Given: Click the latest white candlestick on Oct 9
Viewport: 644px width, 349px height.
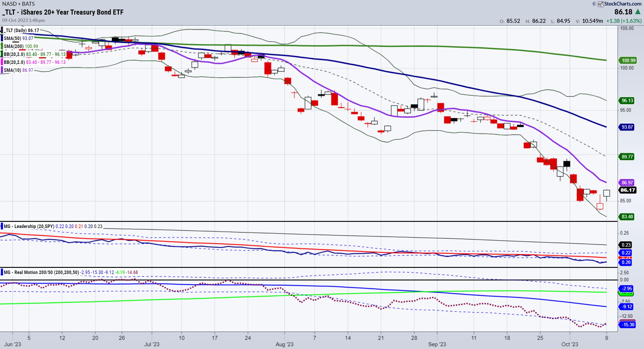Looking at the screenshot, I should pyautogui.click(x=606, y=193).
